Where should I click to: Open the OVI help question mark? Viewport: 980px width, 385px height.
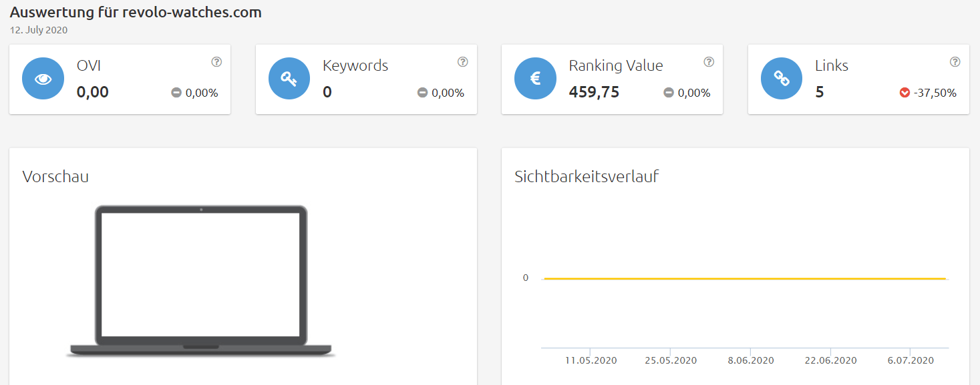pyautogui.click(x=216, y=62)
